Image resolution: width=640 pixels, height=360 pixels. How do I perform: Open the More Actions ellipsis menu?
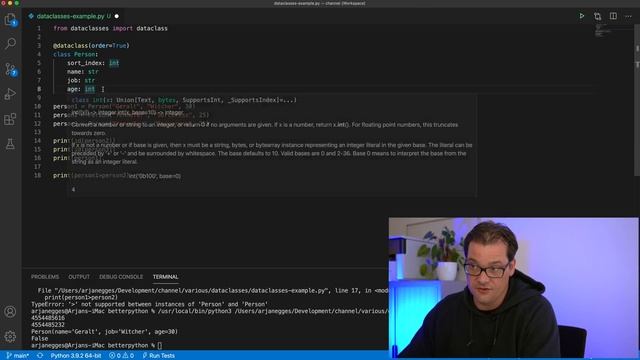click(629, 16)
